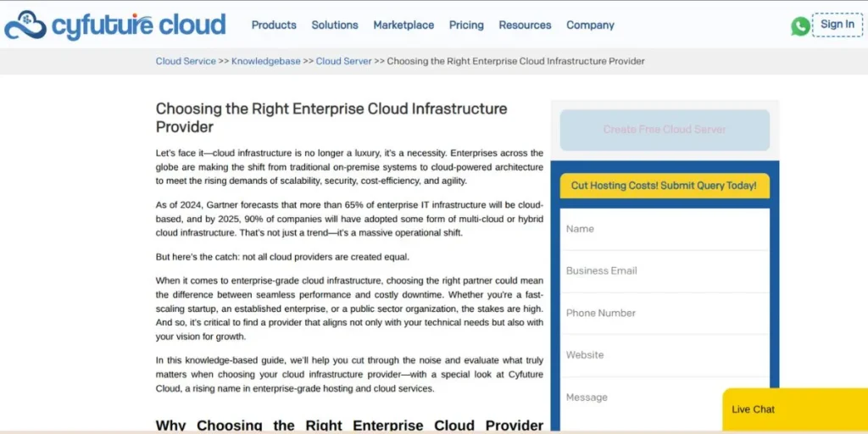Click paragraph starting 'Let's face it'
This screenshot has width=868, height=434.
[349, 167]
